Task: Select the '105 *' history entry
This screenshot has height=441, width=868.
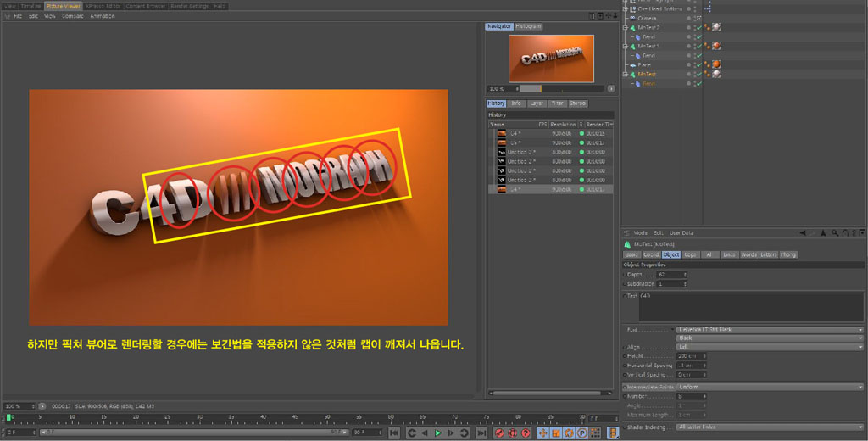Action: (551, 143)
